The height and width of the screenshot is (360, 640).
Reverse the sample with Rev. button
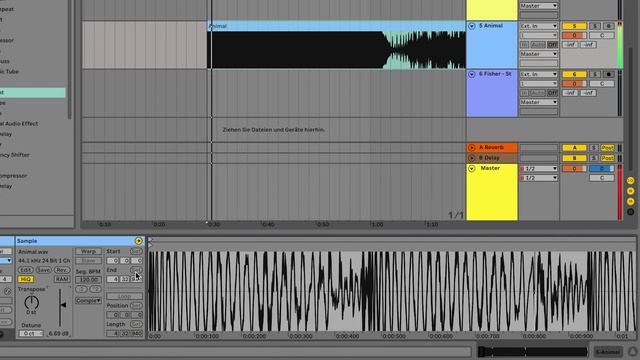[x=62, y=270]
